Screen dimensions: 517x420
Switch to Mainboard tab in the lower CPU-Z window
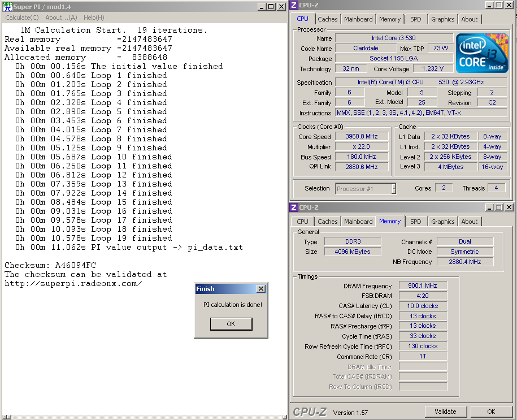pyautogui.click(x=358, y=222)
